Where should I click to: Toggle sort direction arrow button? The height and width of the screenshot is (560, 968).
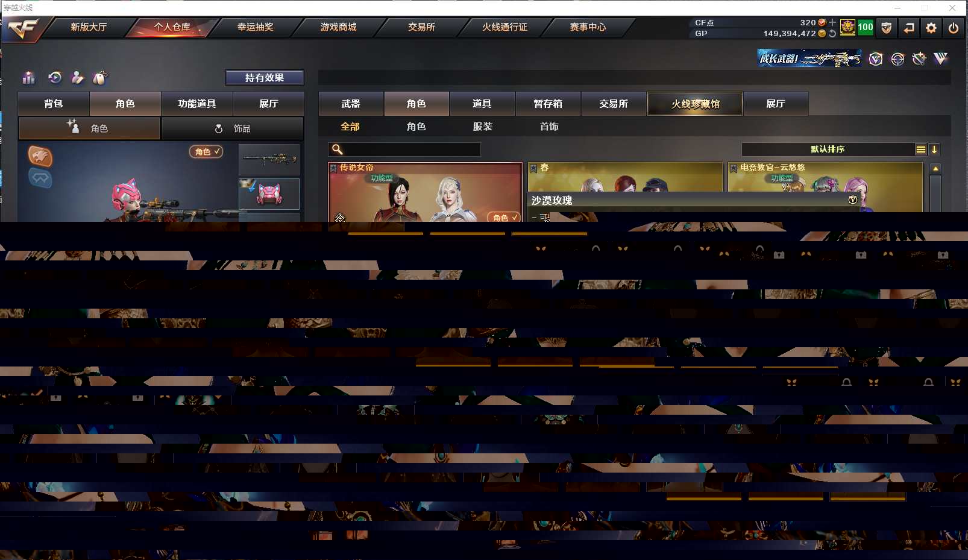(x=934, y=149)
